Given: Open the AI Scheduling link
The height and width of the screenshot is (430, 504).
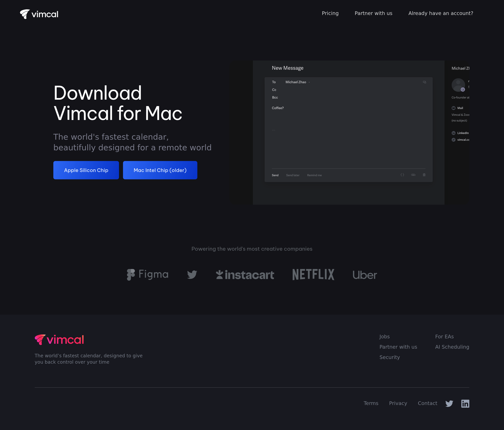Looking at the screenshot, I should click(x=452, y=347).
